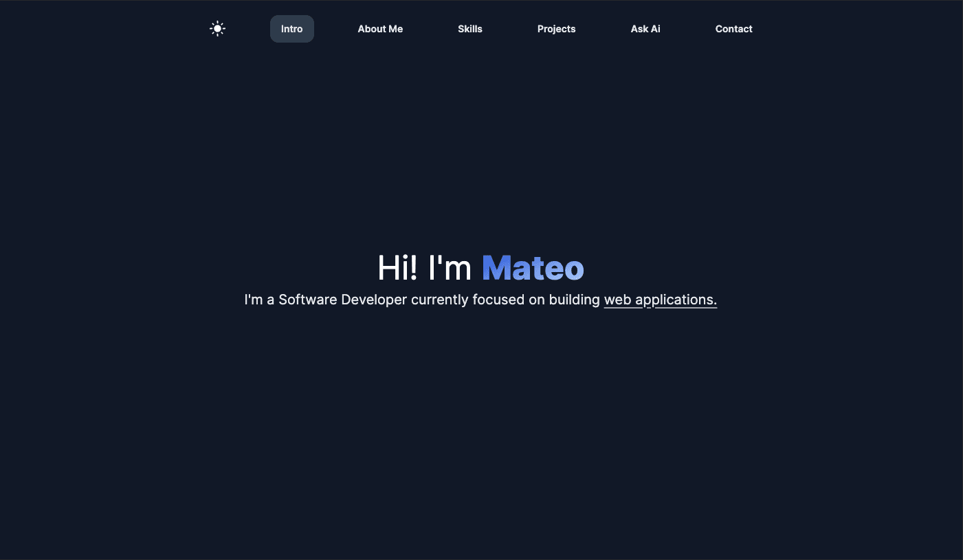963x560 pixels.
Task: Open the Skills navigation item
Action: (470, 29)
